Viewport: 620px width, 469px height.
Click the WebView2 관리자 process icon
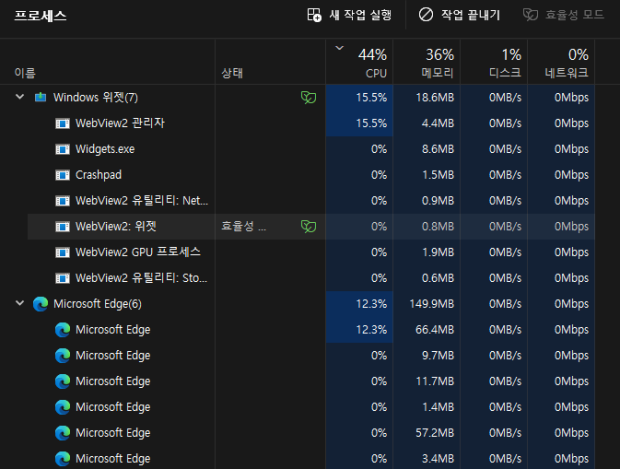[x=63, y=123]
